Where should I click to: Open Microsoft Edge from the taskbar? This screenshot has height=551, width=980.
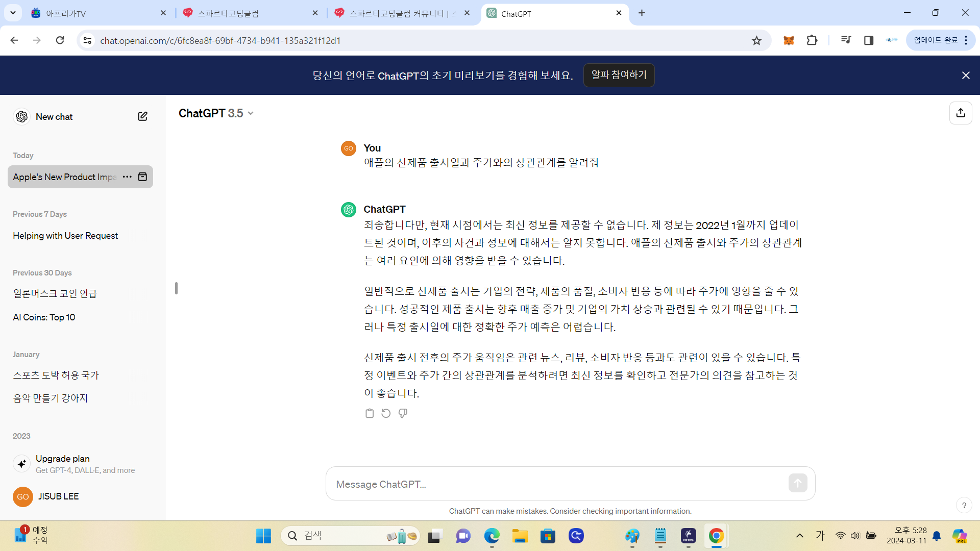pyautogui.click(x=492, y=536)
